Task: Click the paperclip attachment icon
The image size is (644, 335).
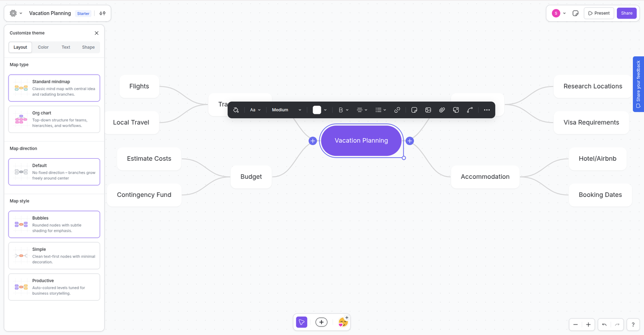Action: coord(442,110)
